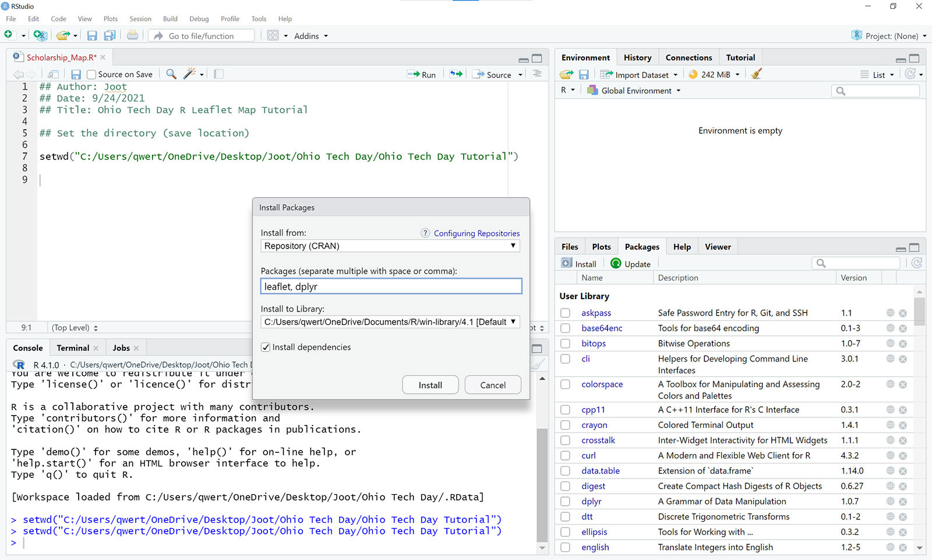Click the Open file folder icon

[x=63, y=36]
